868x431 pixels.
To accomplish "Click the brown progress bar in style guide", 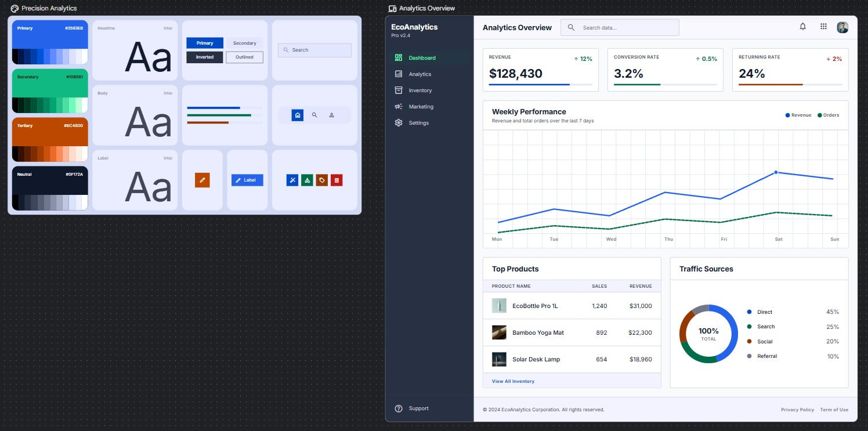I will 208,122.
